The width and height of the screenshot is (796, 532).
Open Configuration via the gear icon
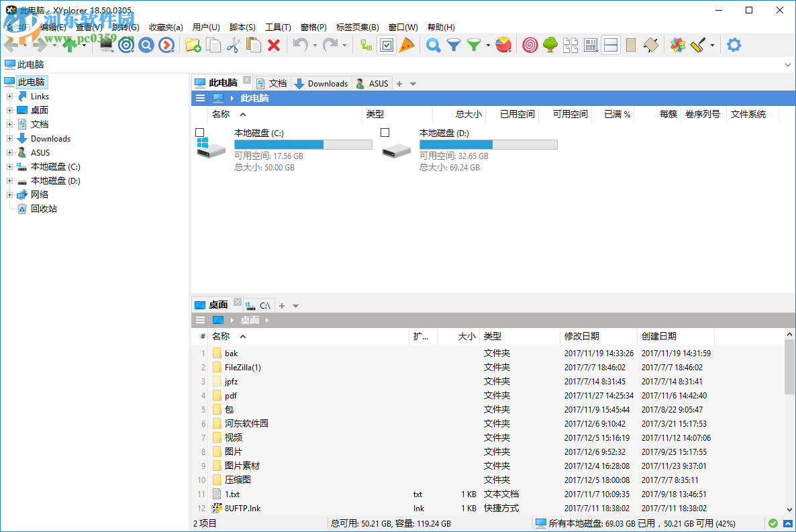pos(733,45)
